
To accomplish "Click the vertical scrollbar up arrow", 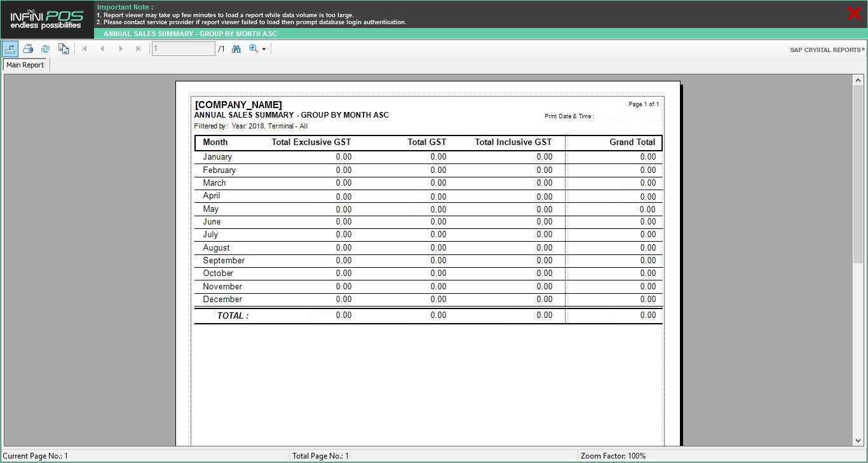I will [858, 80].
